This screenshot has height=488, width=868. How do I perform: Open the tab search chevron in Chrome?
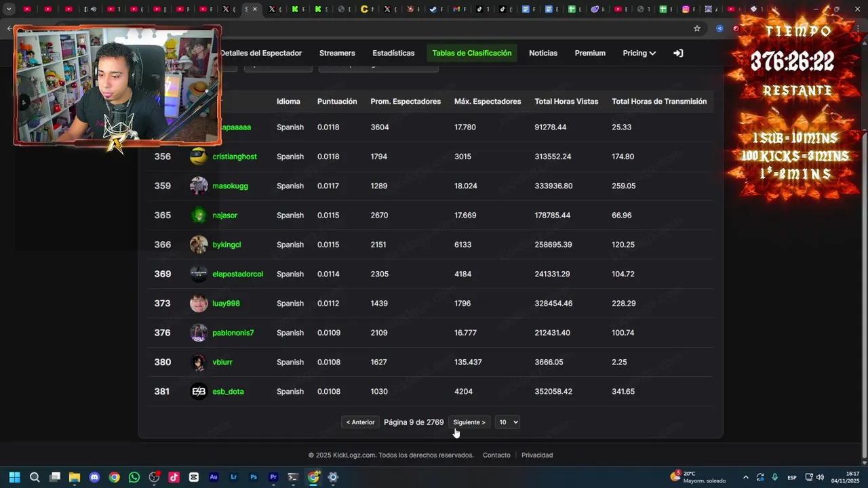[x=9, y=9]
